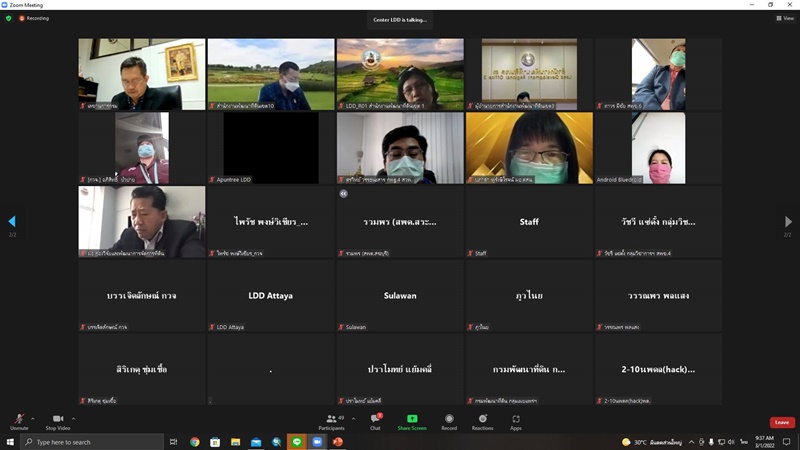Go to next gallery page arrow
This screenshot has width=800, height=450.
tap(788, 221)
